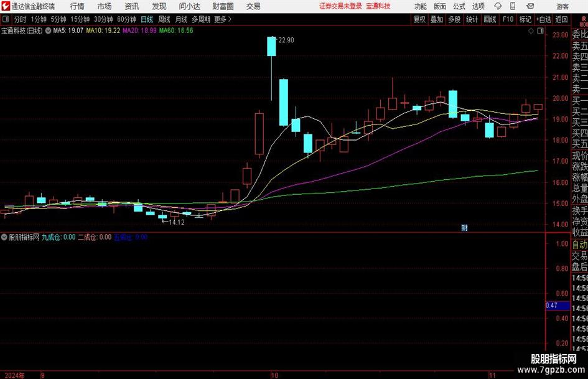Image resolution: width=588 pixels, height=379 pixels.
Task: Open the 发现 menu
Action: (159, 6)
